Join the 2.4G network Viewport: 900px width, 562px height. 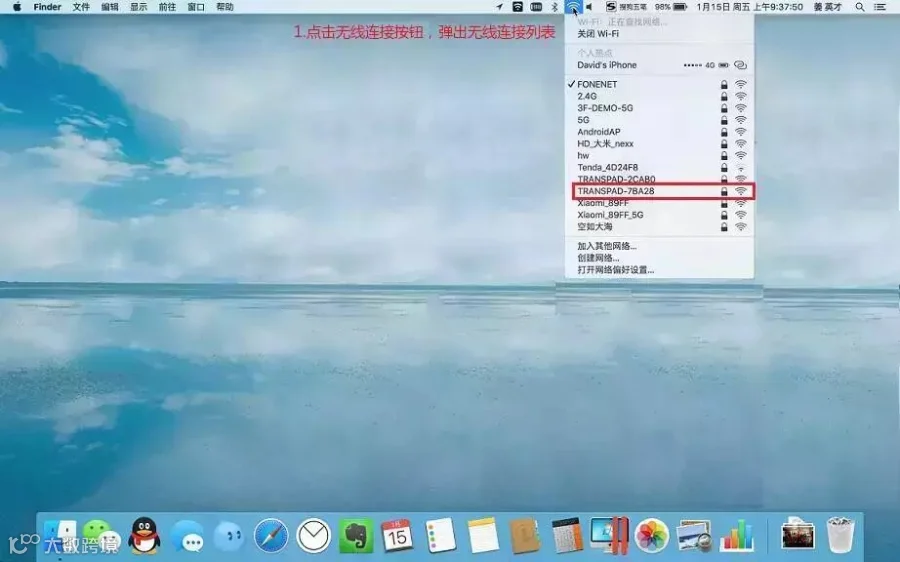(659, 96)
